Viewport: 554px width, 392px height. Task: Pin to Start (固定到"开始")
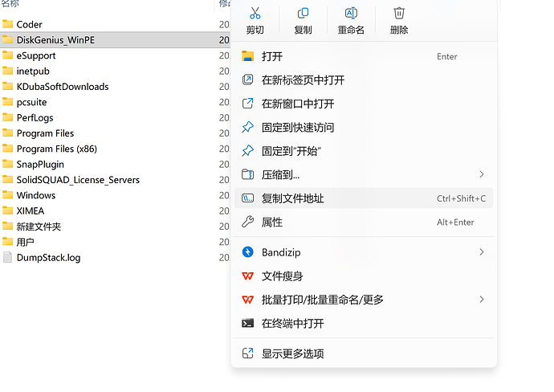(x=364, y=151)
